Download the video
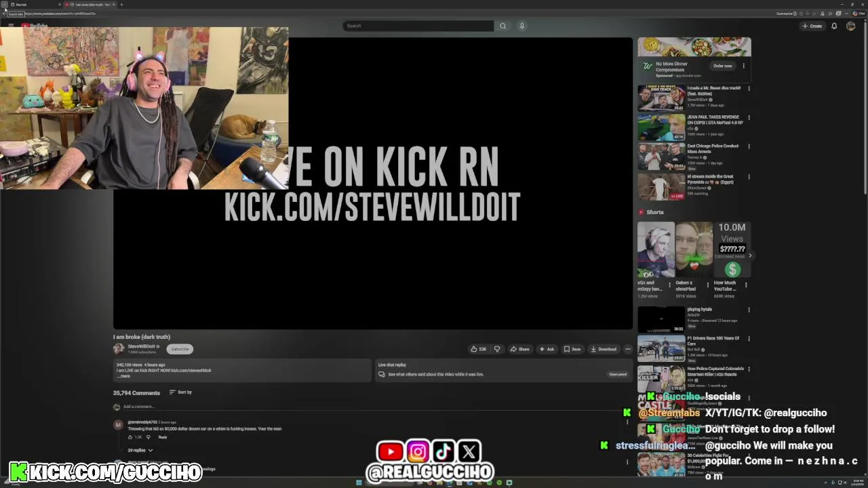 [x=604, y=349]
